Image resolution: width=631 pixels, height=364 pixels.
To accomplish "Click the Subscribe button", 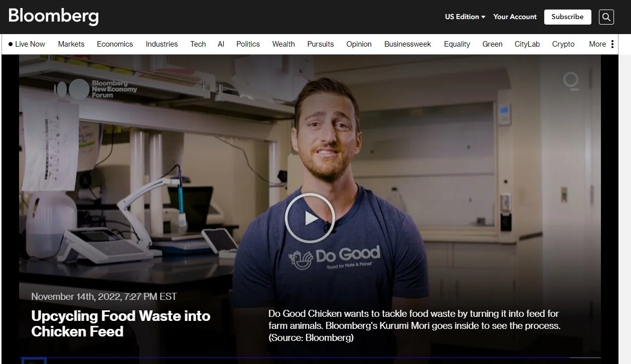I will pyautogui.click(x=567, y=17).
